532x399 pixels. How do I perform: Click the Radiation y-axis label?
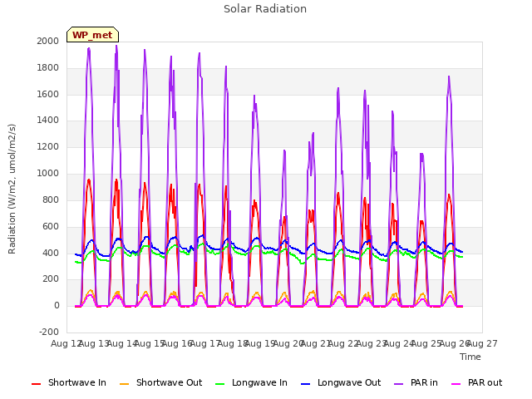tap(12, 189)
